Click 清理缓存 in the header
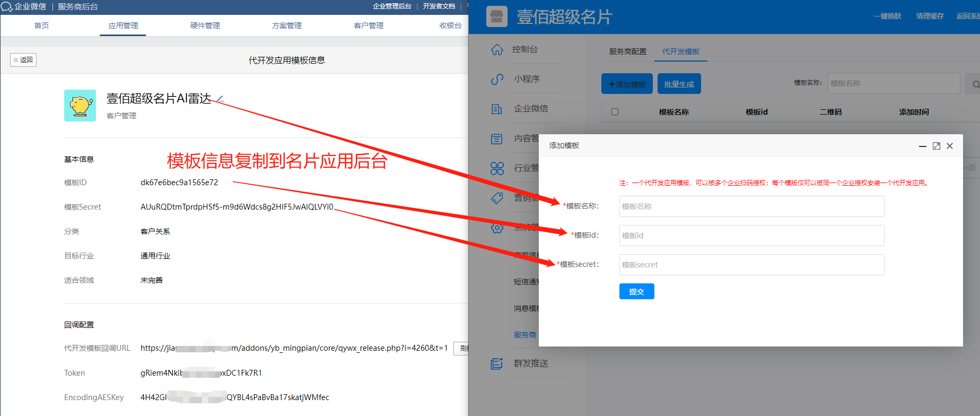The image size is (980, 416). [930, 16]
